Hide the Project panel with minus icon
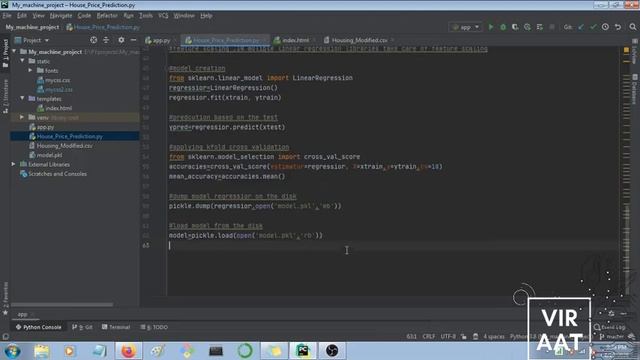Viewport: 640px width, 360px height. point(133,40)
